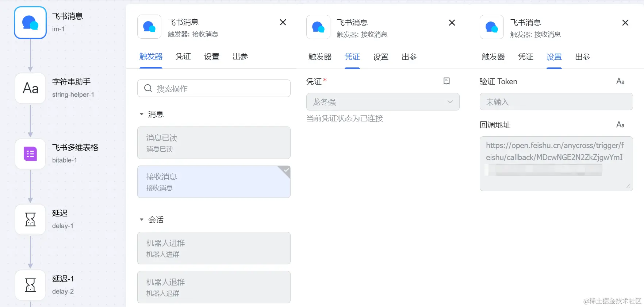Viewport: 644px width, 307px height.
Task: Close the right 飞书消息 settings panel
Action: coord(625,23)
